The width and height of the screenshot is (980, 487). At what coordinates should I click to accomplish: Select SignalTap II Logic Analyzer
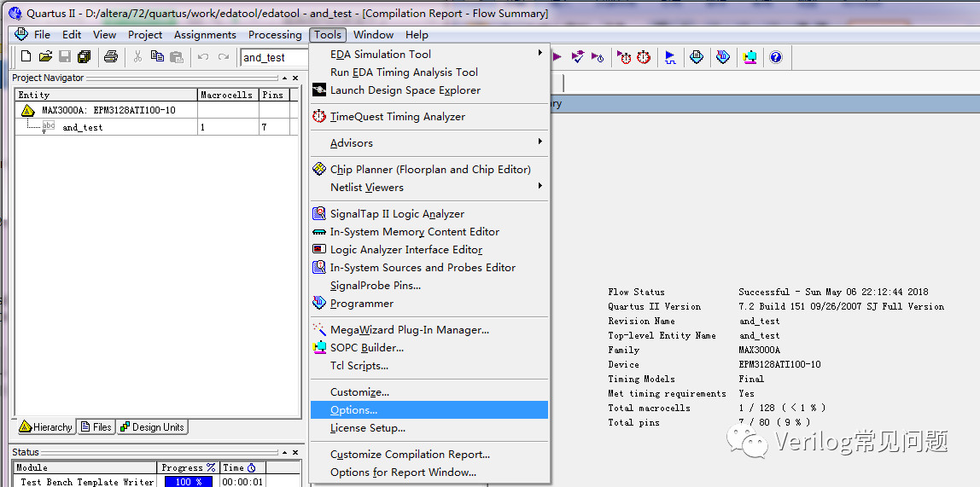429,214
